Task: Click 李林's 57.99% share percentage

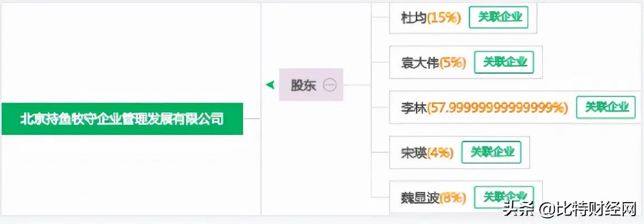Action: pyautogui.click(x=497, y=108)
